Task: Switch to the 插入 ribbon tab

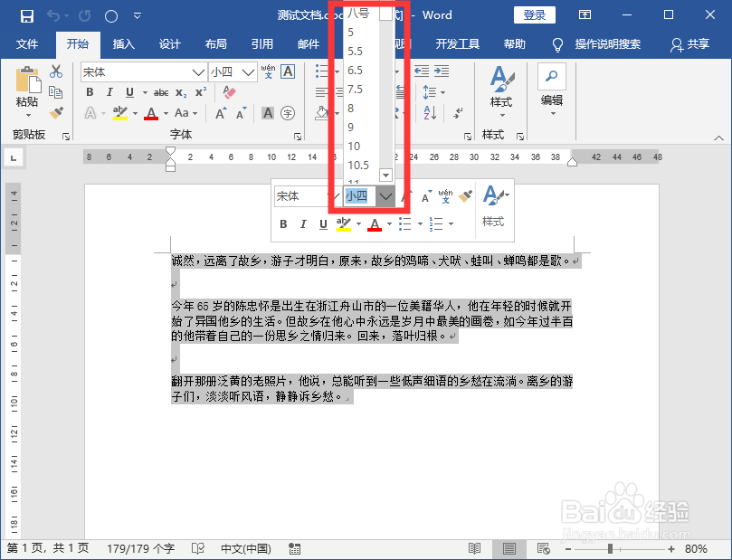Action: tap(123, 43)
